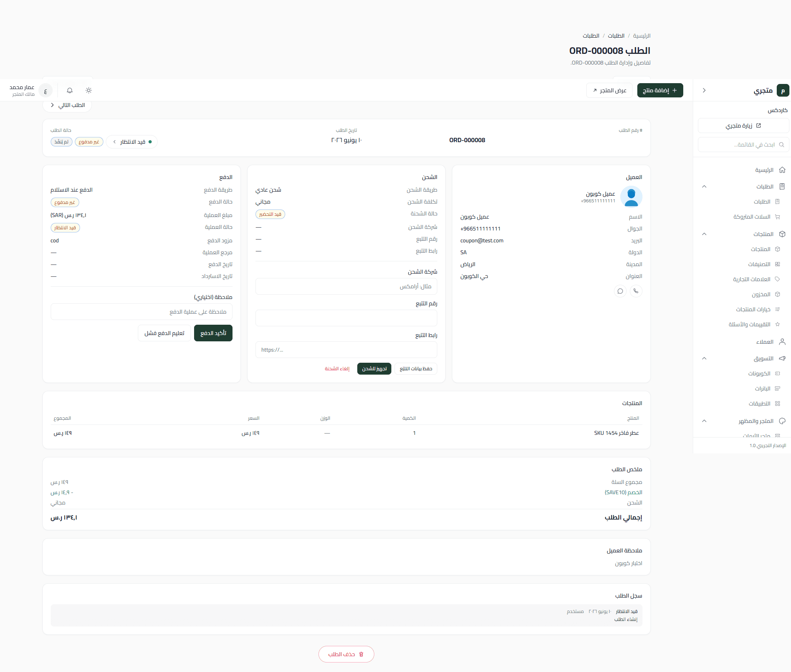Click the options icon beside خيارات المنتجات
This screenshot has width=791, height=672.
778,309
